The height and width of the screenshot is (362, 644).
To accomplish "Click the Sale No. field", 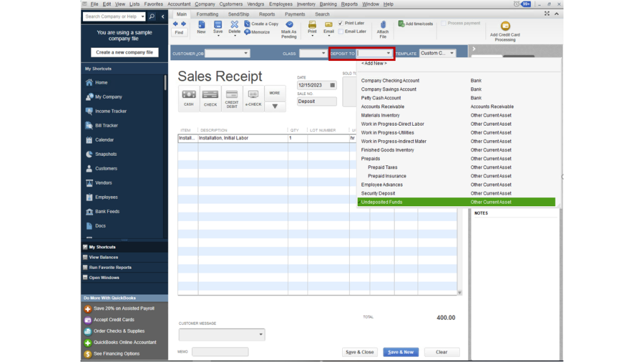I will (317, 101).
